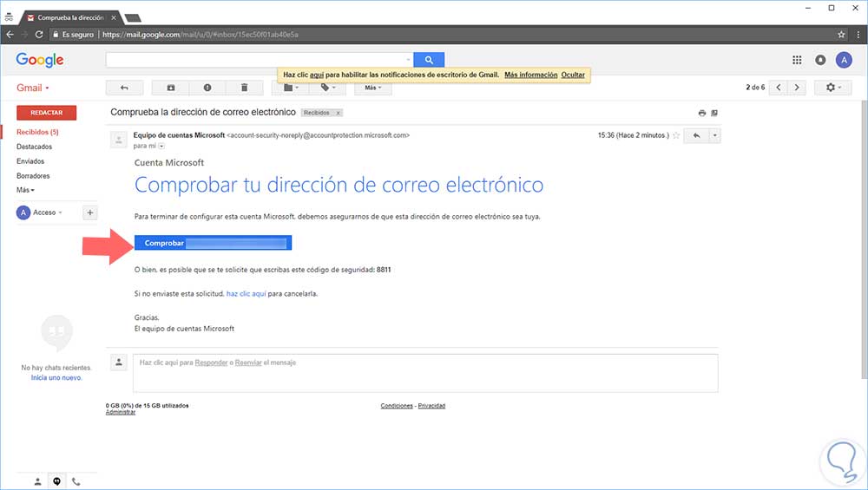Open the Enviados folder

coord(30,161)
